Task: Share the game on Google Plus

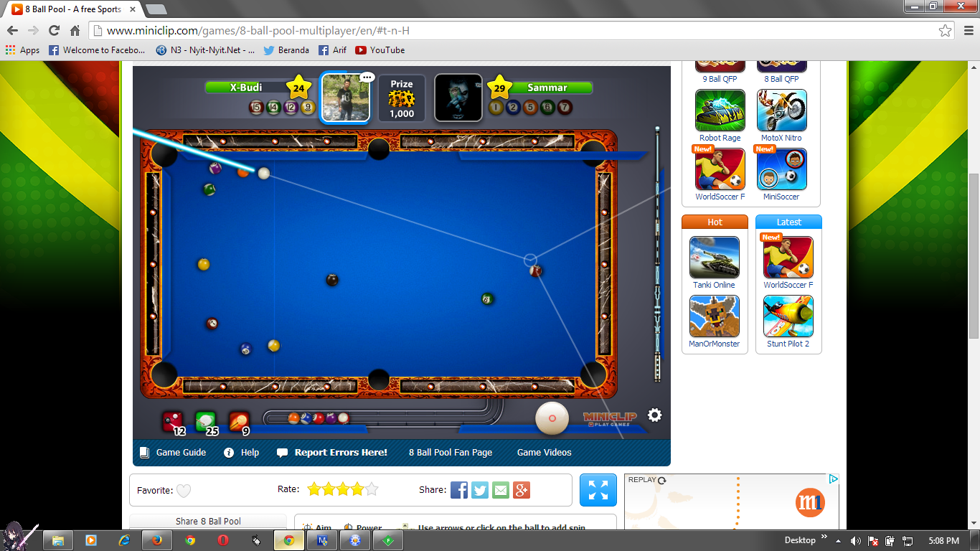Action: coord(522,490)
